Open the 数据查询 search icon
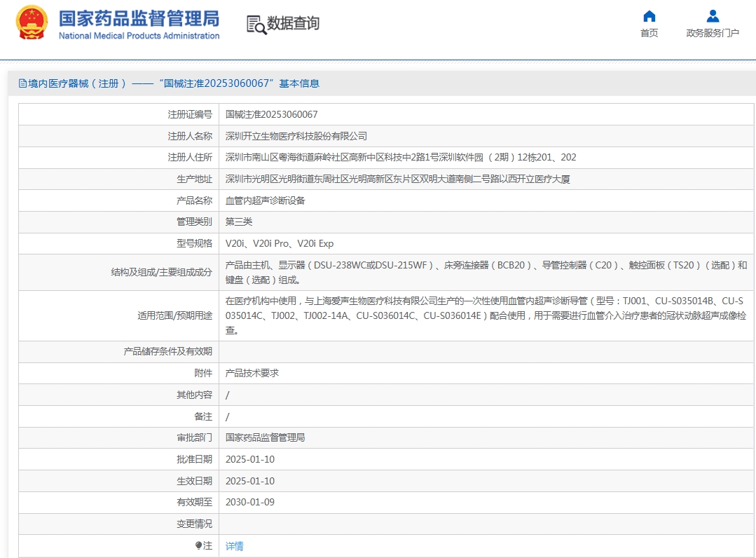Screen dimensions: 756x558 point(256,25)
